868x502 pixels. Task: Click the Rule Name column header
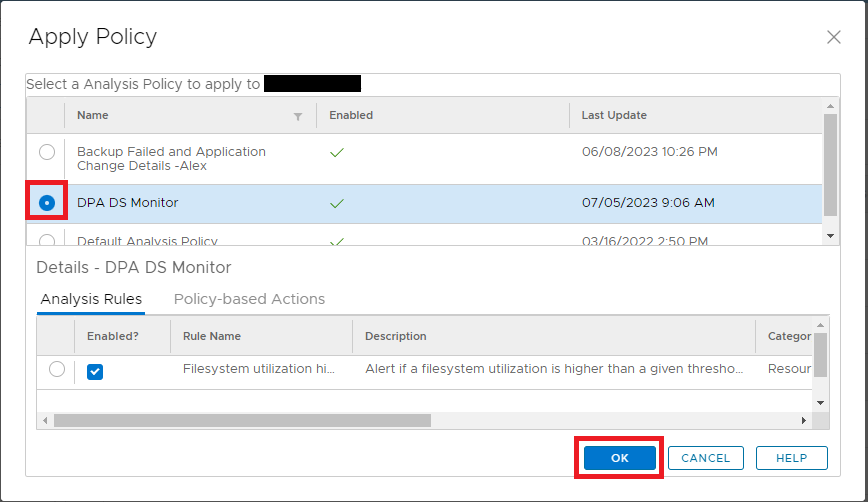(211, 336)
